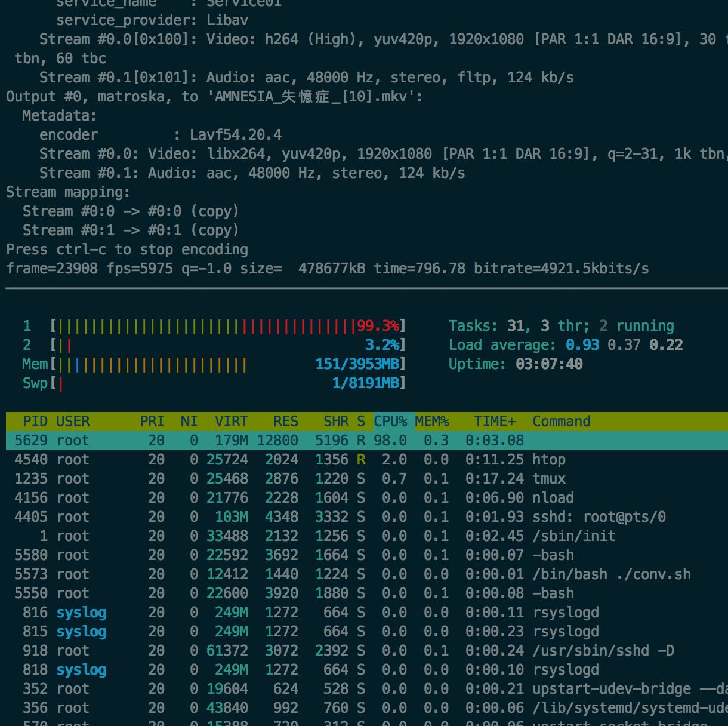Click the input Audio: aac fltp stream line
This screenshot has height=726, width=728.
[307, 78]
